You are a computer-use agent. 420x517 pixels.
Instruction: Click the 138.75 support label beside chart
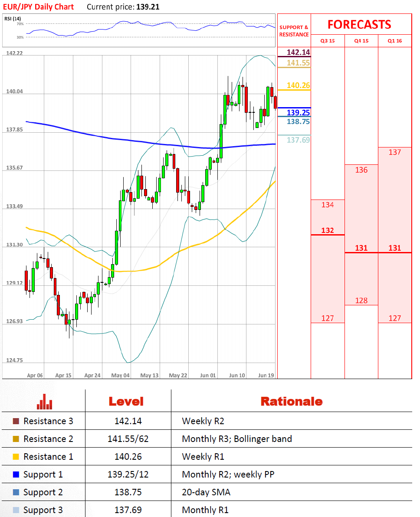pos(298,121)
